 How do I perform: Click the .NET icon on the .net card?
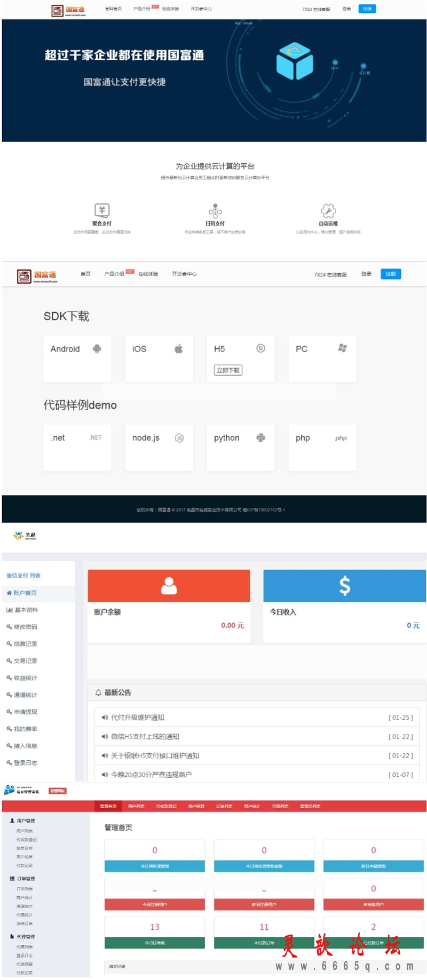pos(96,437)
